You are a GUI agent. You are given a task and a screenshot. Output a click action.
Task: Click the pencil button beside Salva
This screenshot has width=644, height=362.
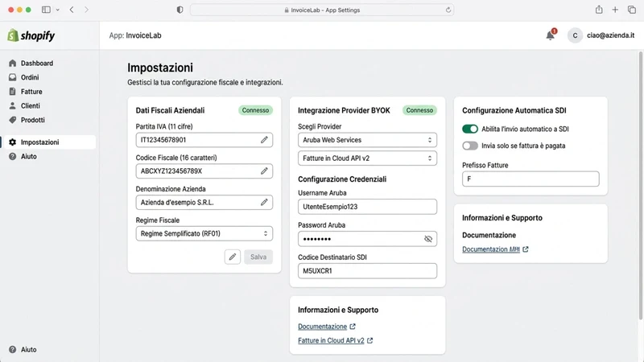click(233, 257)
